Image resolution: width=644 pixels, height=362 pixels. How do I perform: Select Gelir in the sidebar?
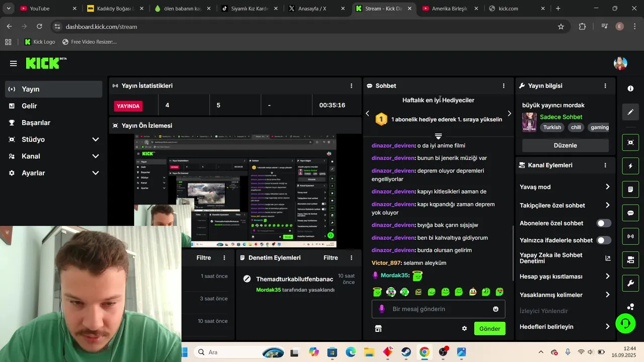(53, 106)
